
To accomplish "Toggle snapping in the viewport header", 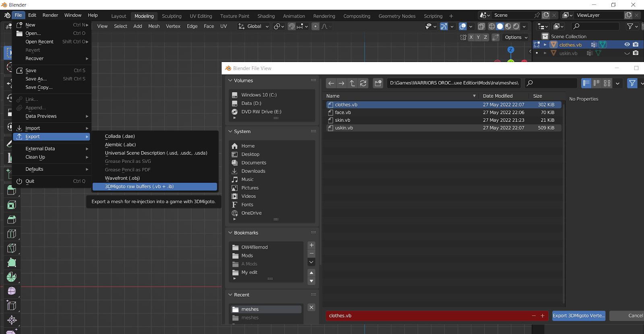I will 291,27.
